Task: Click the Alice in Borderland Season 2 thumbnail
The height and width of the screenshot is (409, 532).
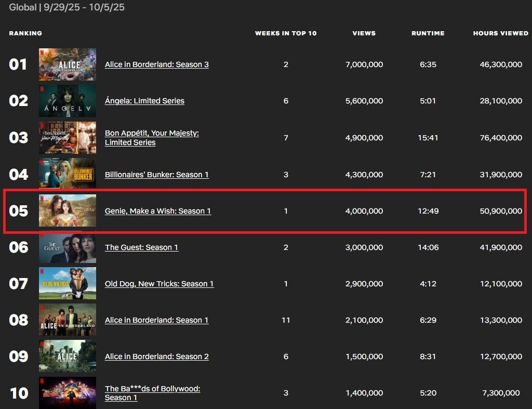Action: 67,356
